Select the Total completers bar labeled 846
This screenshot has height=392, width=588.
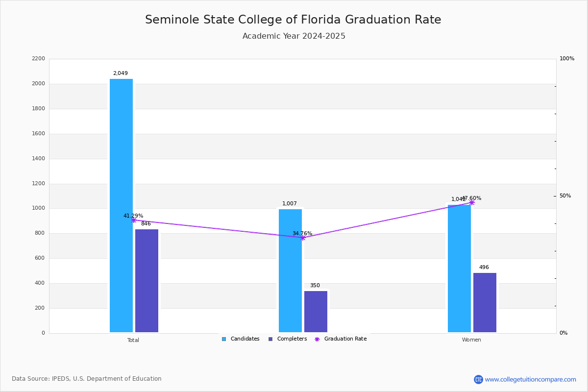pyautogui.click(x=147, y=281)
